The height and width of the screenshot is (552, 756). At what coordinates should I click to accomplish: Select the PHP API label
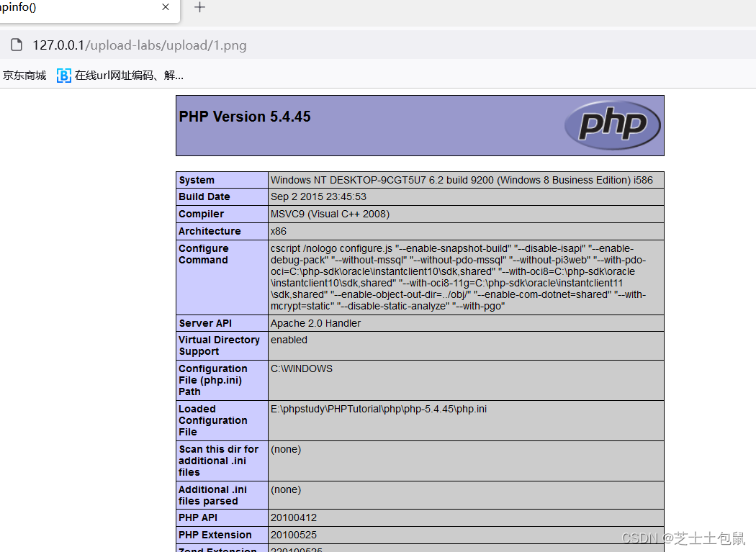pos(198,517)
